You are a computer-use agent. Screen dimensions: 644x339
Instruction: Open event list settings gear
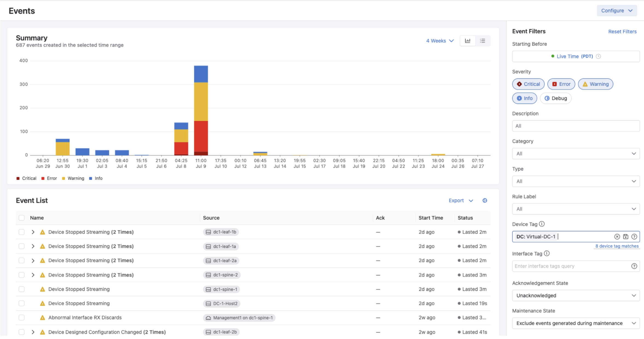[485, 200]
